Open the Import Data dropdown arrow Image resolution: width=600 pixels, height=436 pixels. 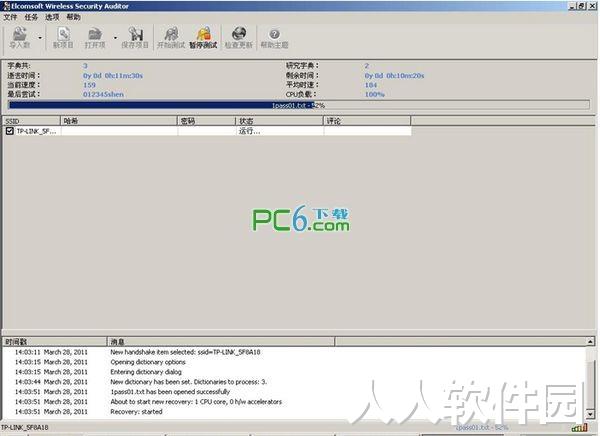point(40,38)
